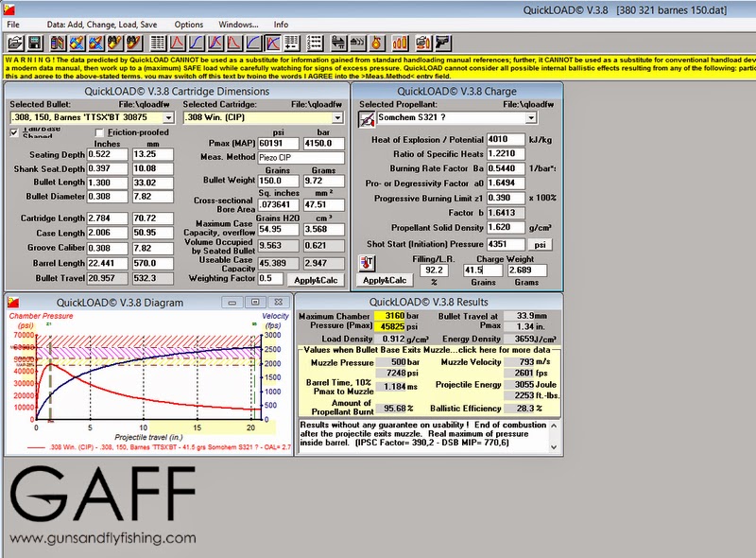756x558 pixels.
Task: Click the thermometer icon beside Filling/L.R.
Action: [x=367, y=263]
